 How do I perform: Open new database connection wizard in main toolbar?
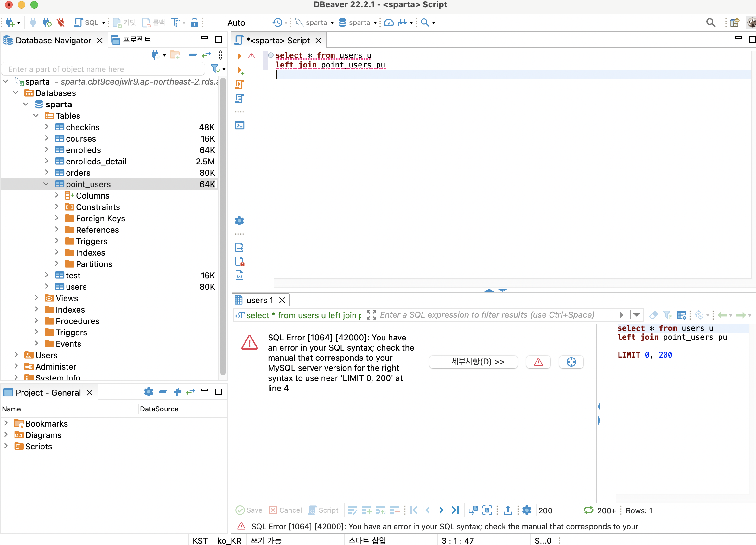[x=10, y=23]
